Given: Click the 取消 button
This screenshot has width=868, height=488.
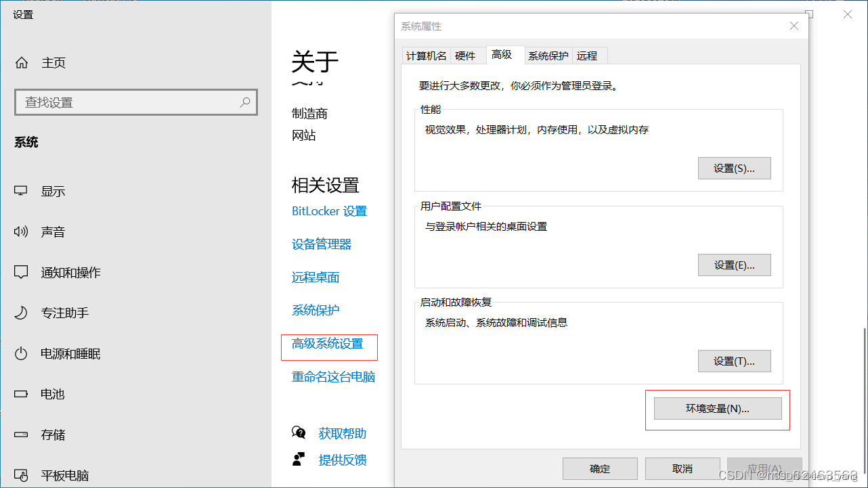Looking at the screenshot, I should point(682,468).
